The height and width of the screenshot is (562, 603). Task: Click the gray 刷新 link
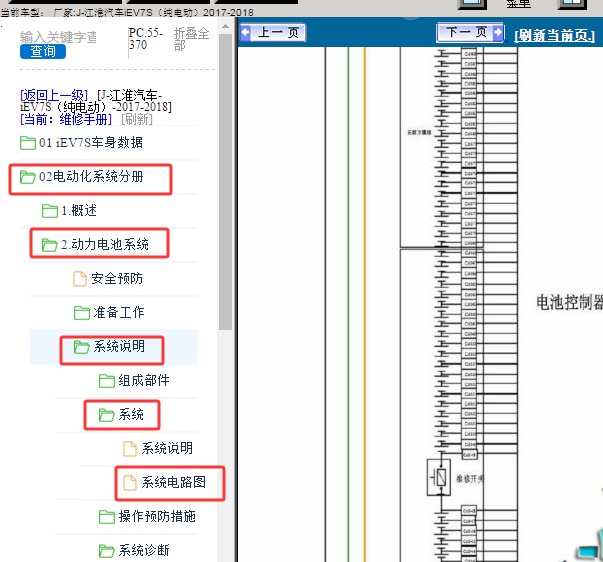pyautogui.click(x=137, y=119)
